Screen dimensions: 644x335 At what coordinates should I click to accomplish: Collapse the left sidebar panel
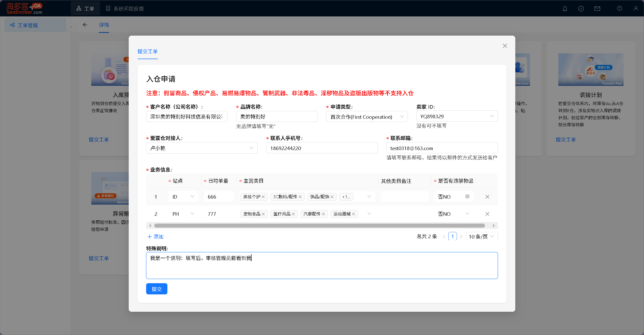(71, 27)
